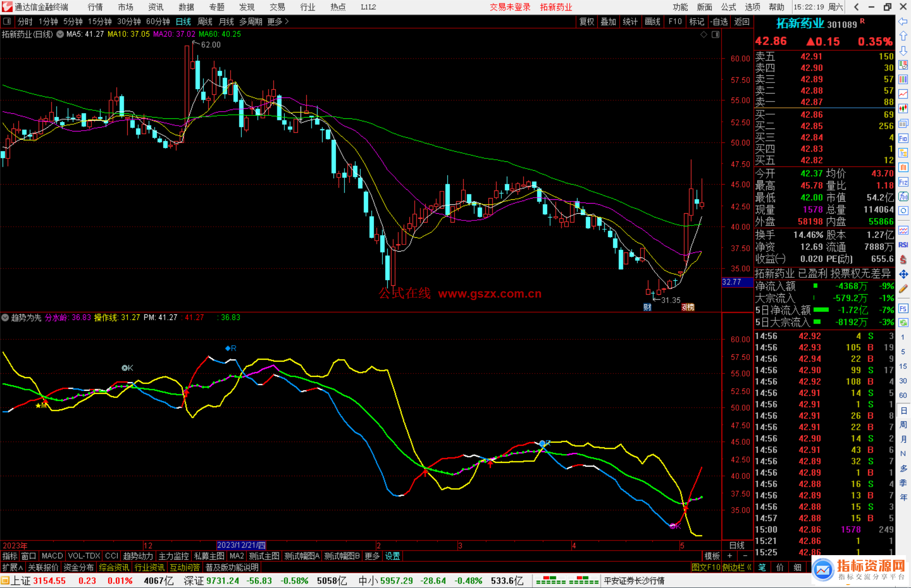Viewport: 911px width, 588px height.
Task: Click the 通达信 app logo icon
Action: 7,7
